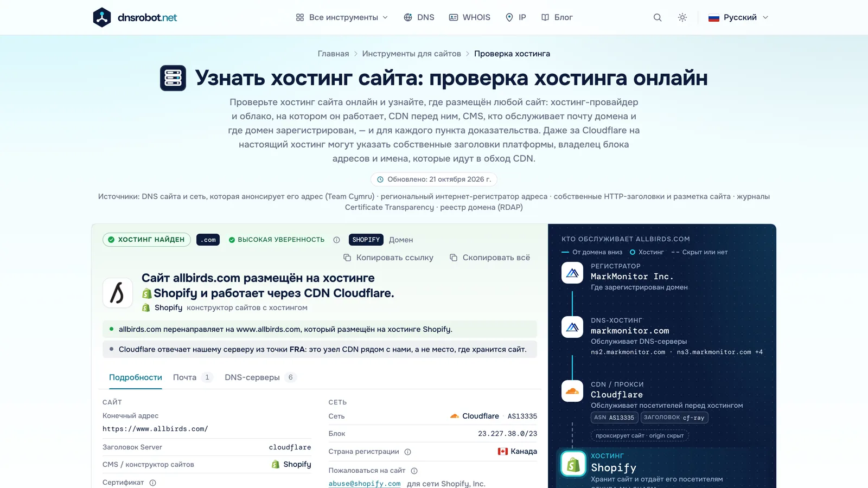Open Инструменты для сайтов breadcrumb
The width and height of the screenshot is (868, 488).
411,54
